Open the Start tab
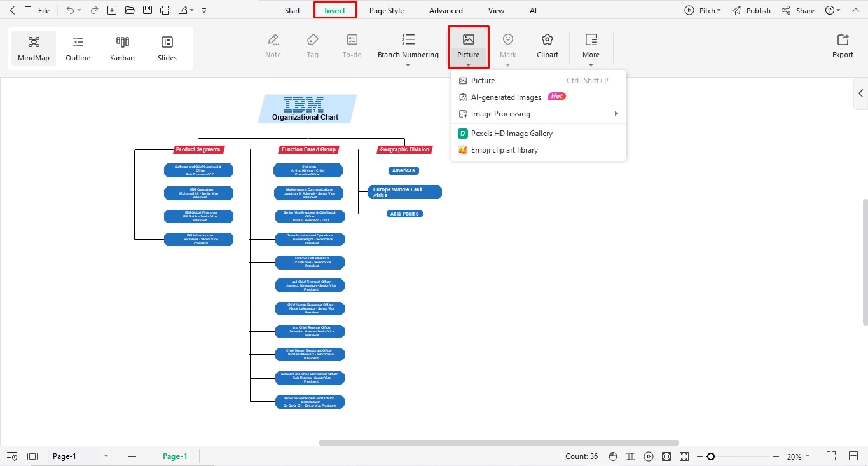The width and height of the screenshot is (868, 466). [x=293, y=10]
